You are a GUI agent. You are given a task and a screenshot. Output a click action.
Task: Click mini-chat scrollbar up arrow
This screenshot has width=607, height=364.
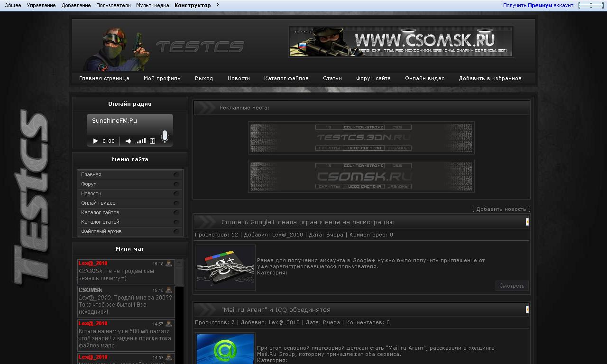pyautogui.click(x=179, y=263)
